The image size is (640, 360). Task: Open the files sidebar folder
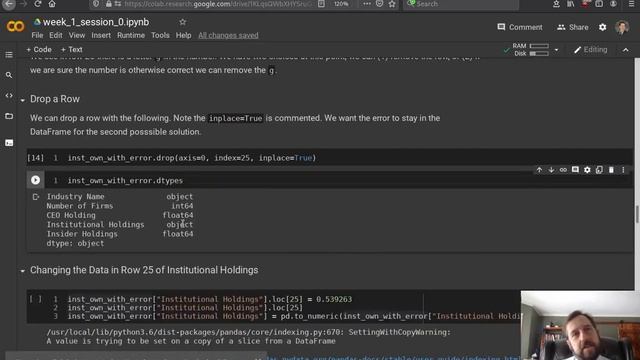9,116
